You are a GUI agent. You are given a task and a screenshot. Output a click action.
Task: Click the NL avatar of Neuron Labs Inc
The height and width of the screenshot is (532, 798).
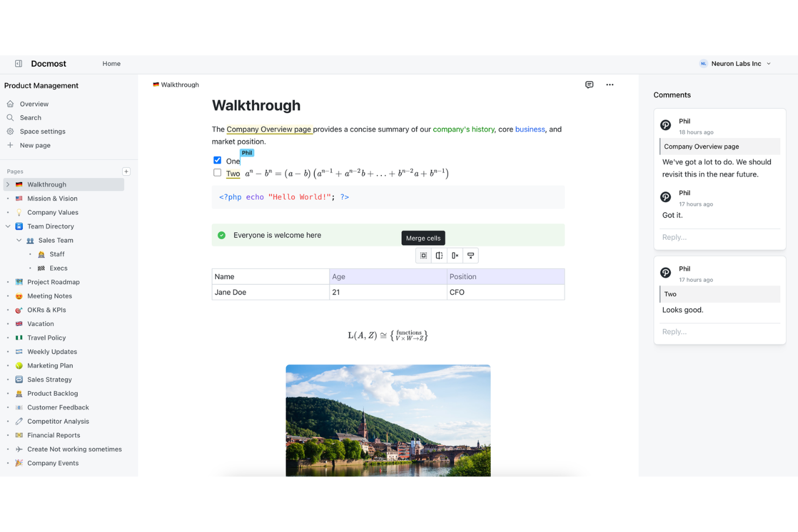tap(704, 64)
